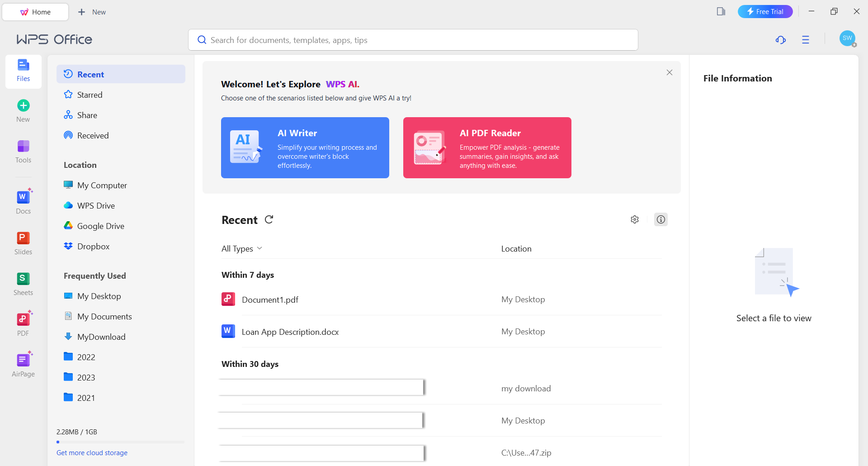Select the Slides app icon
The width and height of the screenshot is (868, 466).
[23, 241]
